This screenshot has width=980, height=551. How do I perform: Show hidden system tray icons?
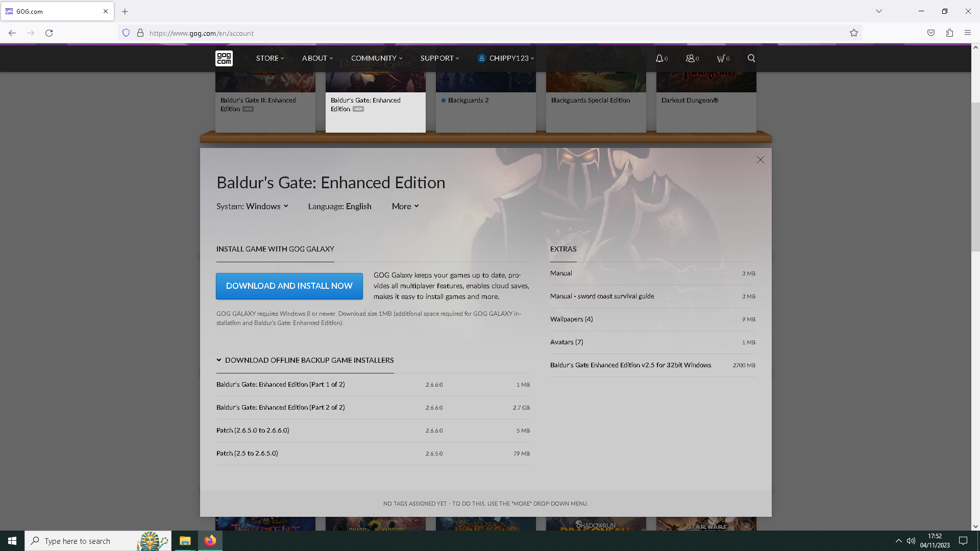point(898,541)
